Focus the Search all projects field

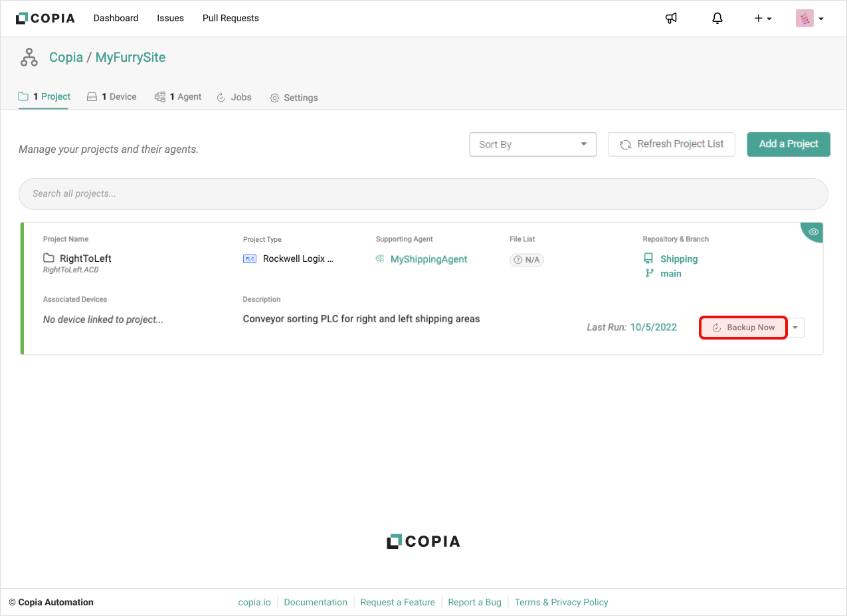pyautogui.click(x=423, y=194)
